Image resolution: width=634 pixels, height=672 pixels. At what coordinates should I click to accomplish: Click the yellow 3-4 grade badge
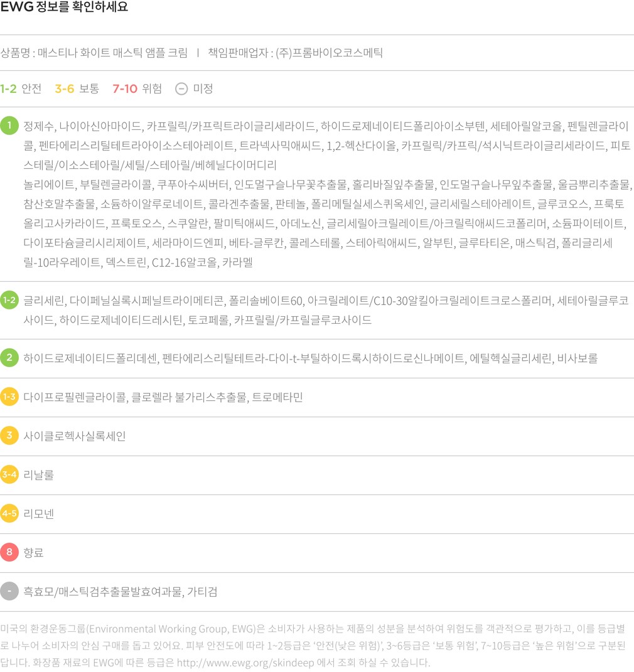(x=9, y=474)
